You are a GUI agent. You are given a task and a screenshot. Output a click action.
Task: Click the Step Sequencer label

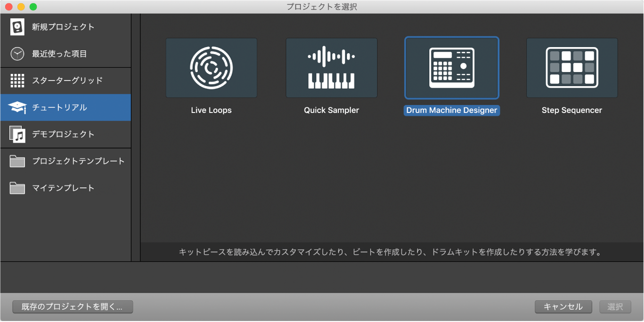tap(572, 110)
